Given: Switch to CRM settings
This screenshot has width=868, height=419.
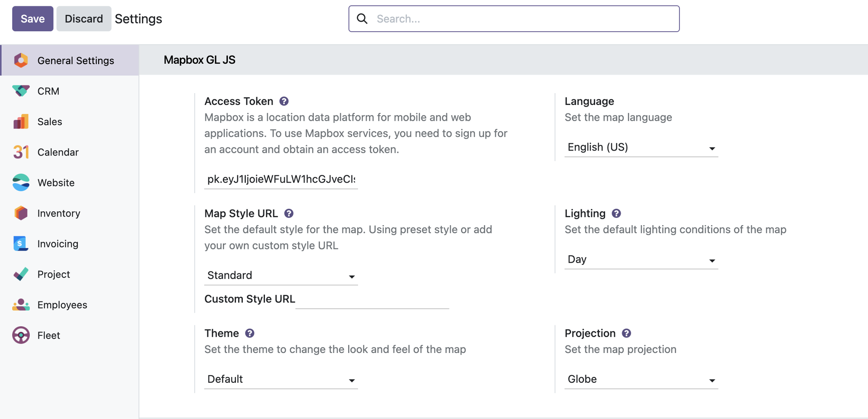Looking at the screenshot, I should [70, 91].
